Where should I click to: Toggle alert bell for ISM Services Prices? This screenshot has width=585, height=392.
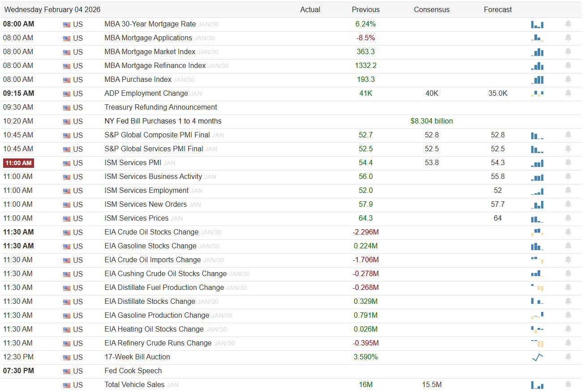click(568, 218)
